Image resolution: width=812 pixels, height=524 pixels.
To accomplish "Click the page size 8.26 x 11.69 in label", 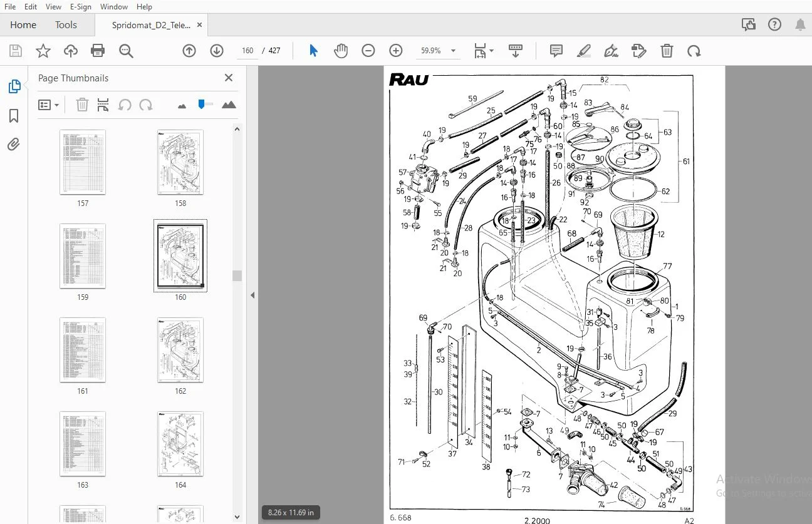I will coord(291,512).
